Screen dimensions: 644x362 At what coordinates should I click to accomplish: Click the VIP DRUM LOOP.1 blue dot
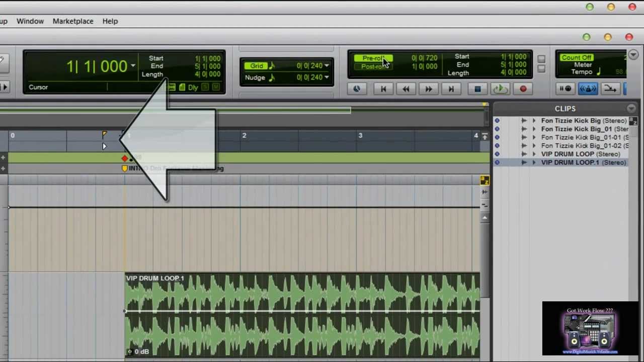coord(497,163)
